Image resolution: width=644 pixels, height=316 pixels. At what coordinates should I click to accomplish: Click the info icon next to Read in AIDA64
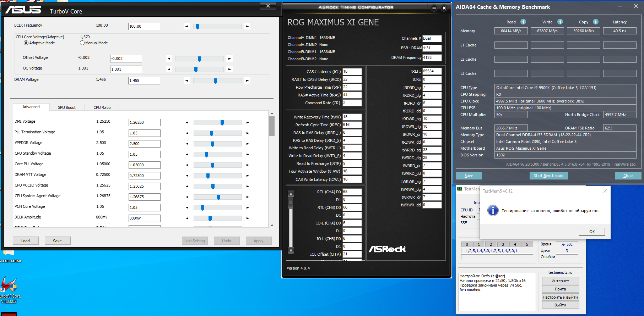523,22
